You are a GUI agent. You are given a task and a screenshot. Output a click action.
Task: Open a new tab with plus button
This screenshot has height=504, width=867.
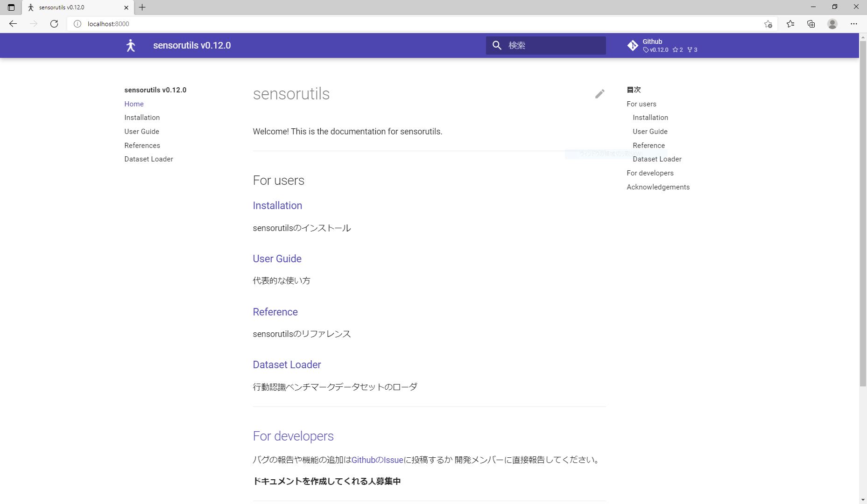coord(142,7)
